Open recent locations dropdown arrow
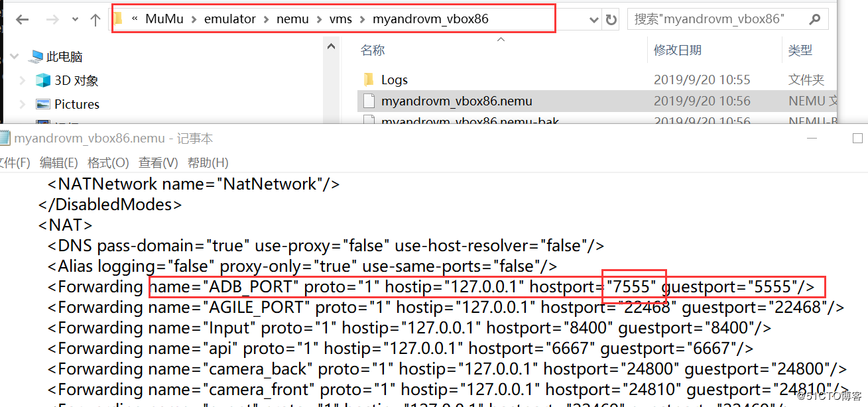This screenshot has height=407, width=868. point(75,21)
